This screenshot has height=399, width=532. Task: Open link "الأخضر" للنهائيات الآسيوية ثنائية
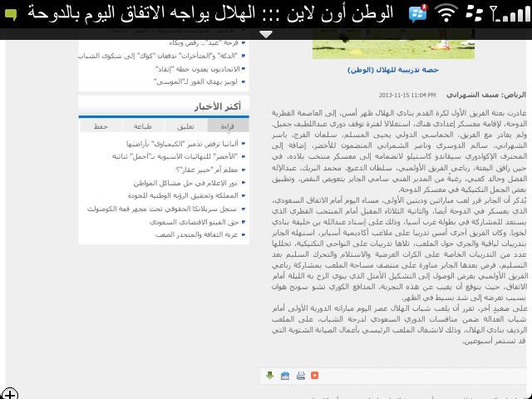point(175,156)
